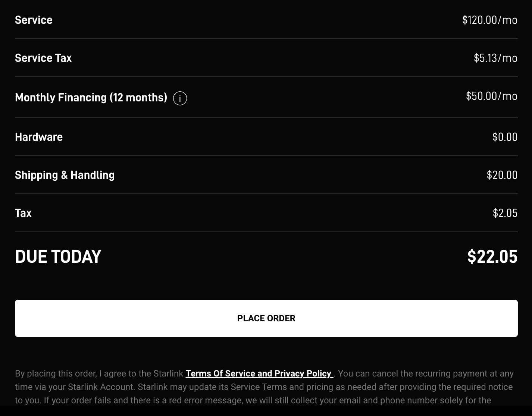The width and height of the screenshot is (532, 416).
Task: Open the Monthly Financing info icon
Action: (x=180, y=98)
